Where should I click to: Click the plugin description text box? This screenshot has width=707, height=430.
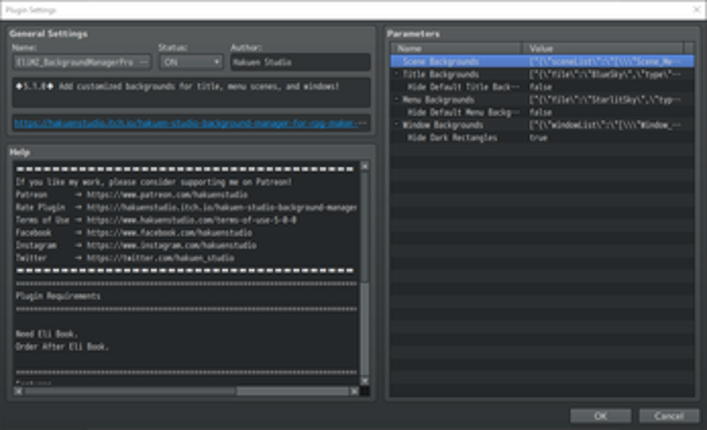pos(191,92)
